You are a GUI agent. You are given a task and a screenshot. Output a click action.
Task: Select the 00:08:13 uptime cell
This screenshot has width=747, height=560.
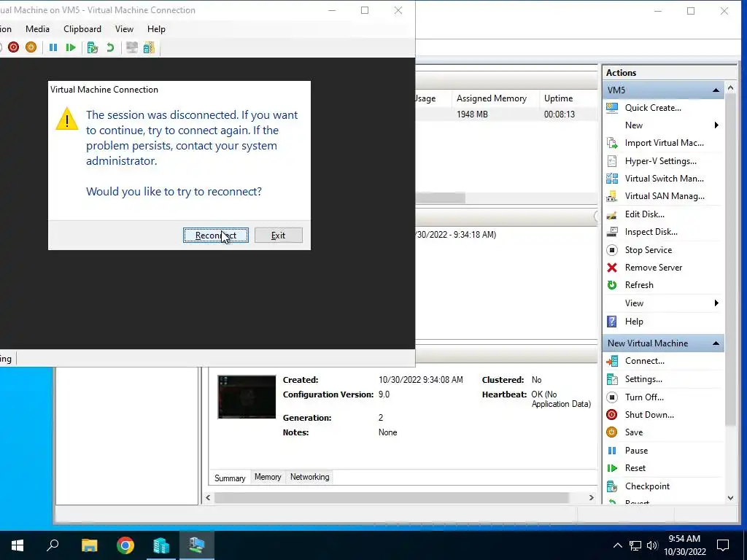tap(560, 114)
